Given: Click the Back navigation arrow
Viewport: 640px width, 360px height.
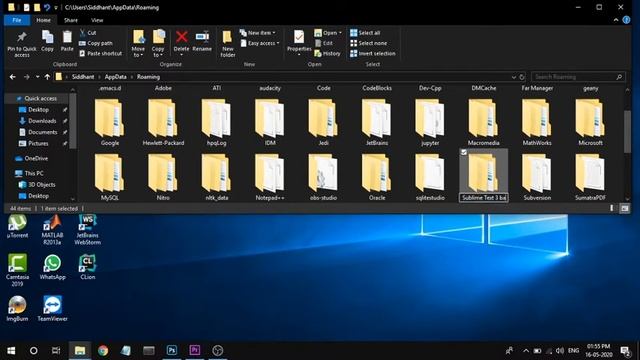Looking at the screenshot, I should point(13,77).
